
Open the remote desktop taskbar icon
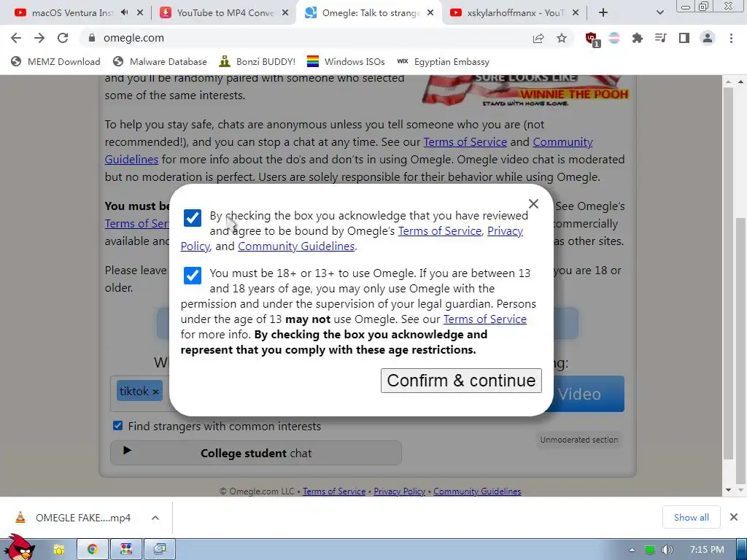click(x=160, y=550)
